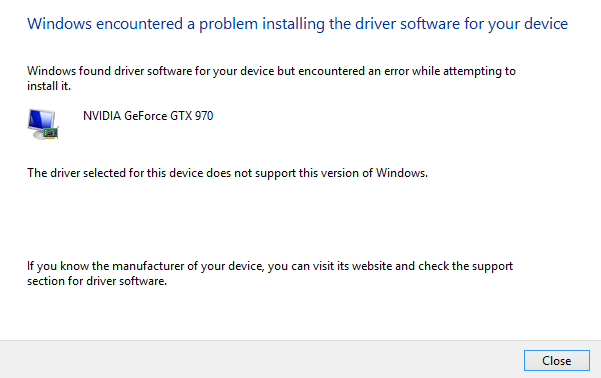This screenshot has width=601, height=378.
Task: Click the 'If you know the manufacturer' sentence
Action: 270,266
